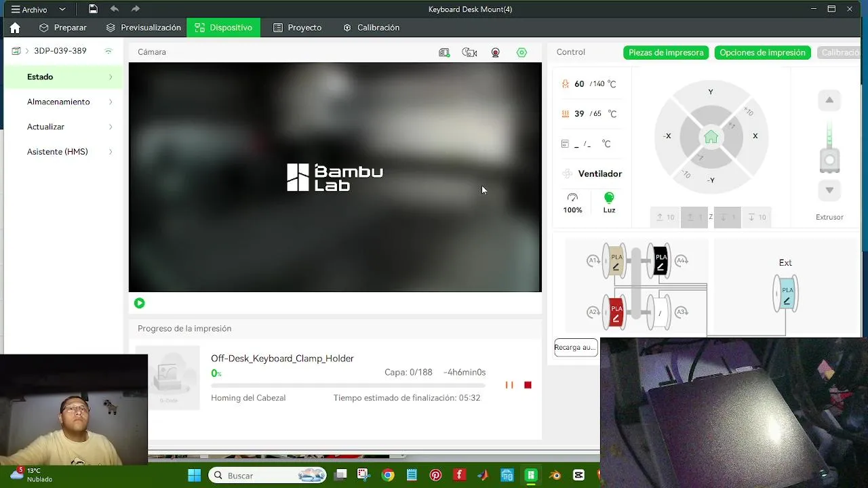Refresh the A1 slot reload icon
The width and height of the screenshot is (868, 488).
(593, 261)
